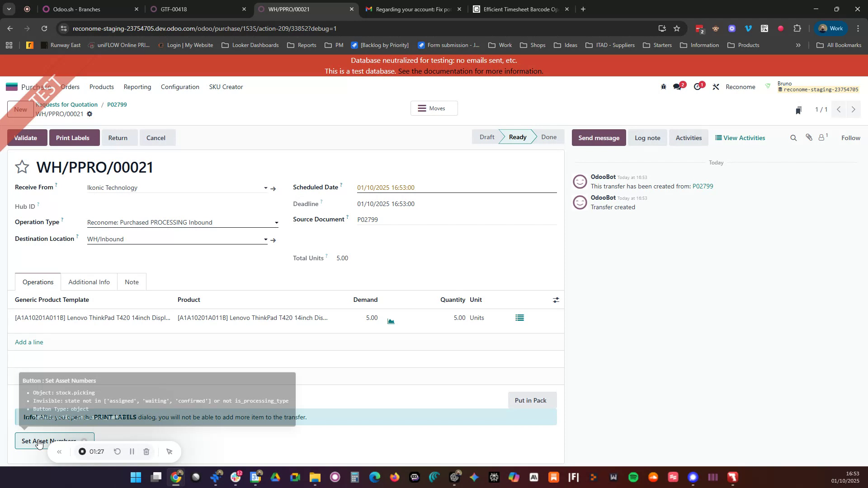
Task: Adjust visible columns with the sliders icon
Action: 556,300
